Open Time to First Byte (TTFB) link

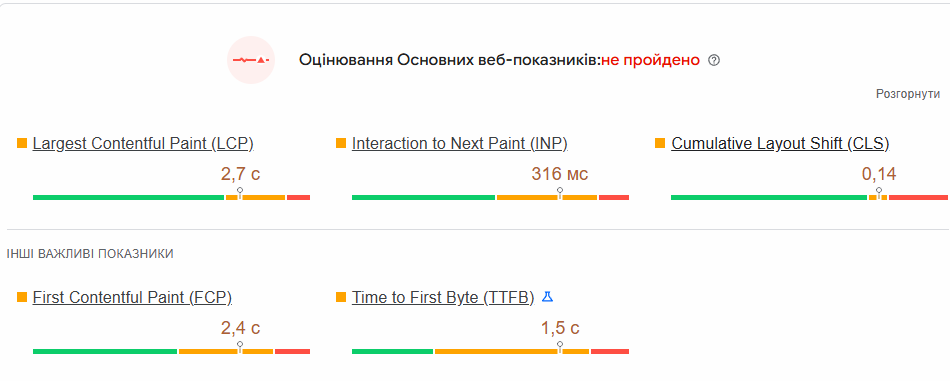(443, 297)
